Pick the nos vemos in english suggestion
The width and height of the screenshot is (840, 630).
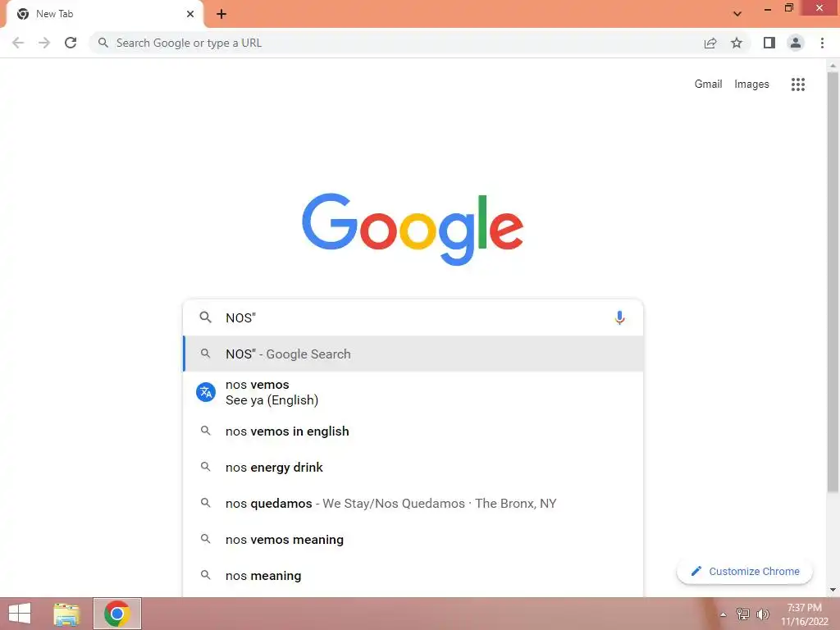[x=413, y=431]
